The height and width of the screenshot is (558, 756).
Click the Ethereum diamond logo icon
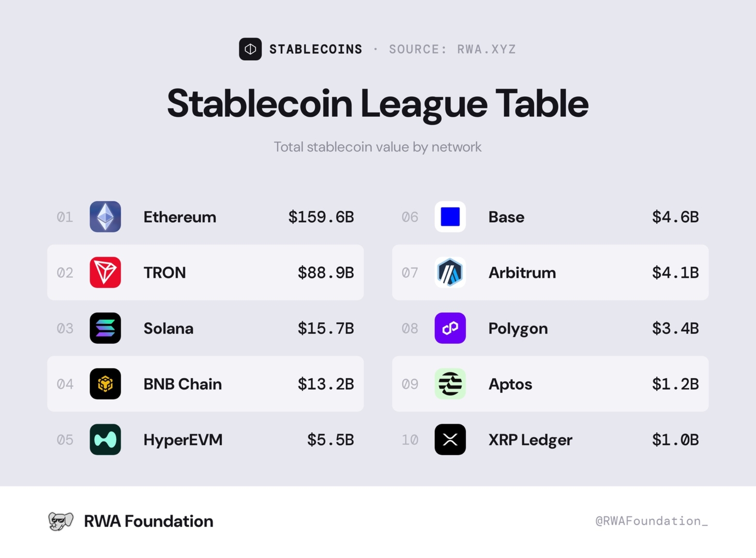click(105, 216)
